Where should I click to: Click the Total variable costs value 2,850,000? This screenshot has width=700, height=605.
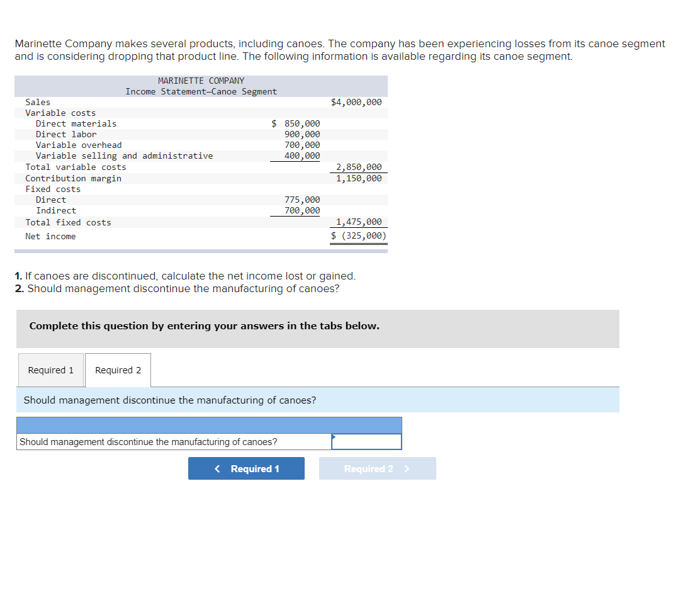click(359, 167)
